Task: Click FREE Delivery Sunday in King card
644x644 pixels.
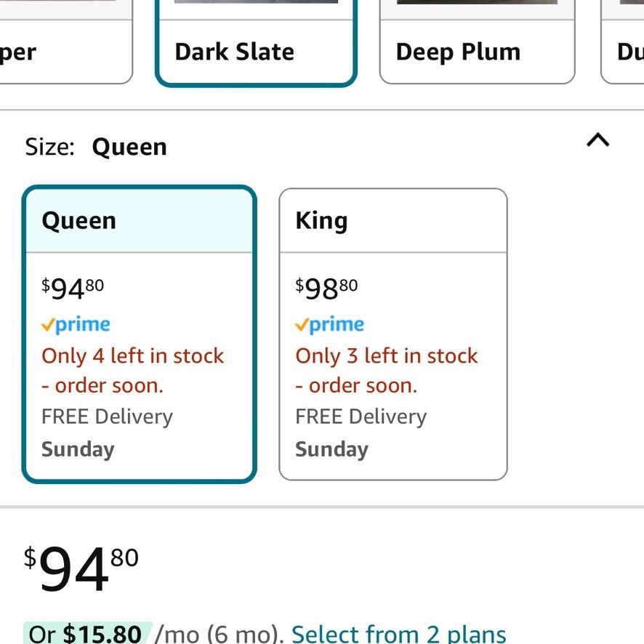Action: 361,432
